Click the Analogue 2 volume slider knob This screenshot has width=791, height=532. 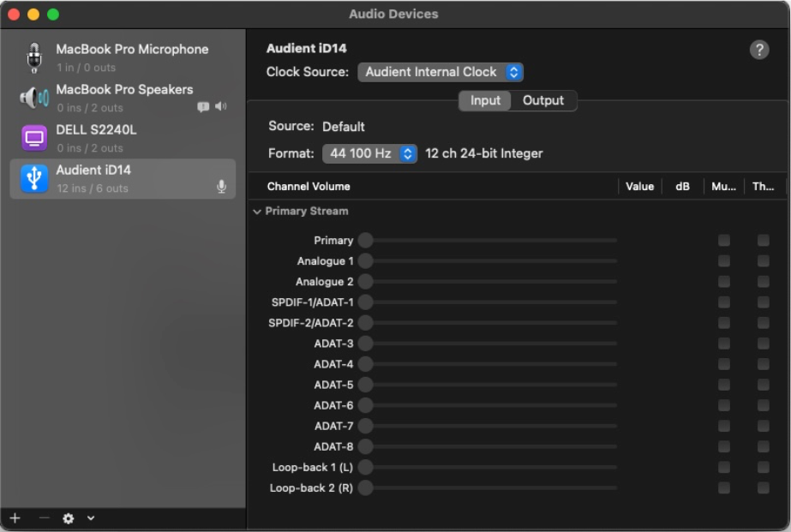click(x=366, y=282)
